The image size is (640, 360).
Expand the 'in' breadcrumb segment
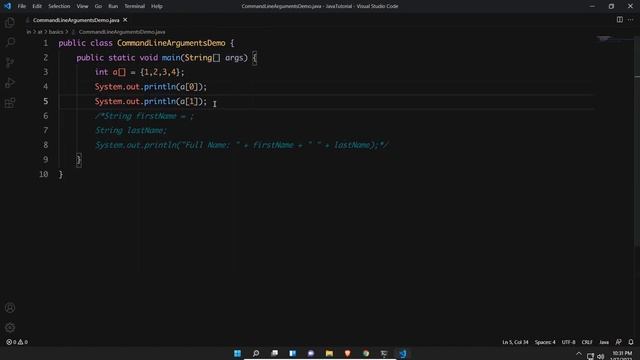click(x=29, y=32)
